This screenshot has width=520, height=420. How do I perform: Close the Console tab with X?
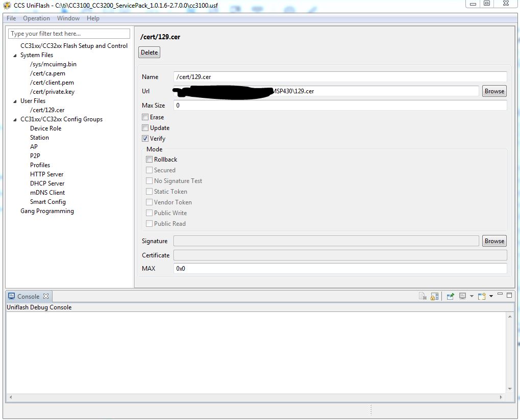click(46, 296)
